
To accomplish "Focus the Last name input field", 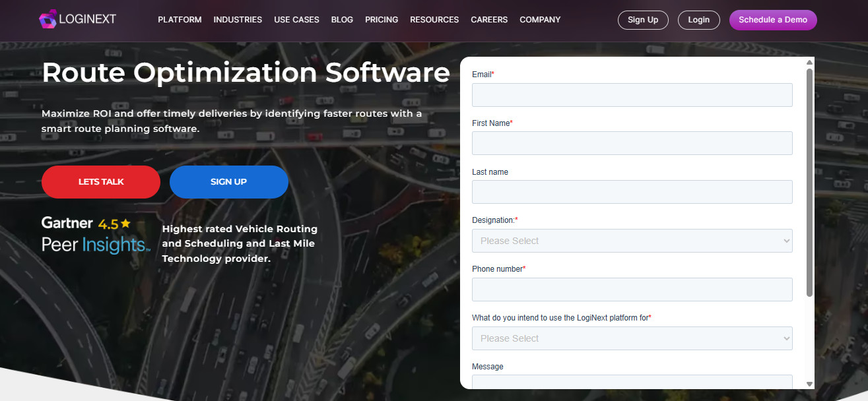I will tap(632, 192).
